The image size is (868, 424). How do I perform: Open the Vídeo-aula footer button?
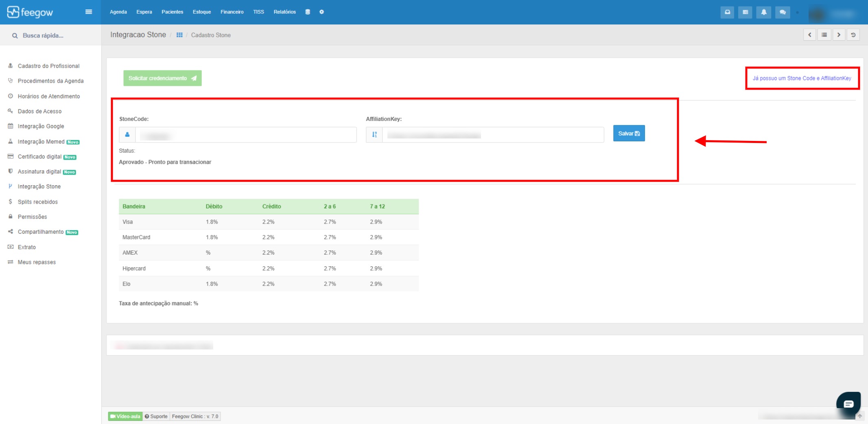[125, 416]
